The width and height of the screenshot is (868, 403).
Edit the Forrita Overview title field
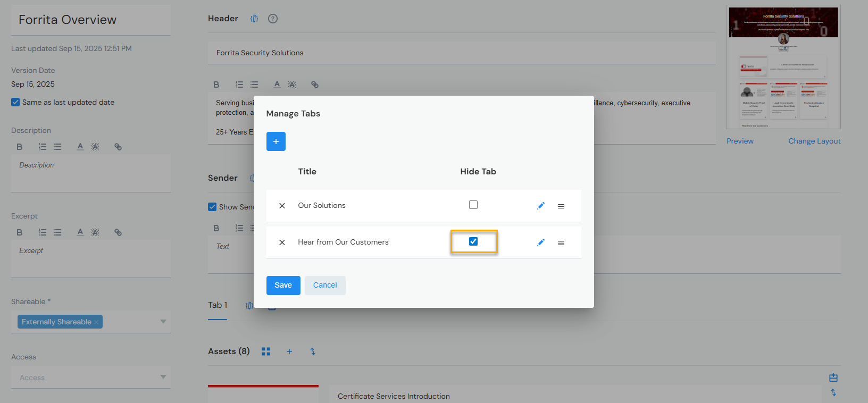tap(91, 20)
